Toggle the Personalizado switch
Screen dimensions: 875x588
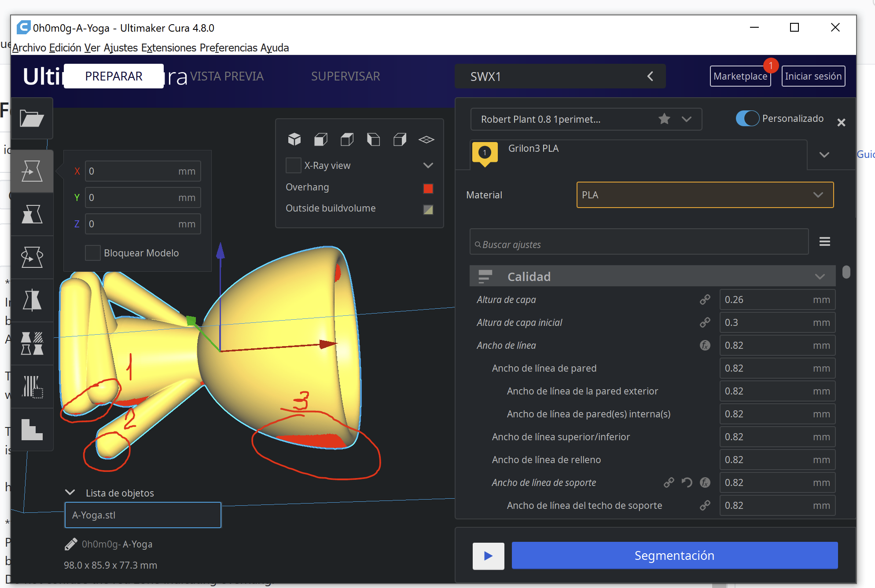747,118
